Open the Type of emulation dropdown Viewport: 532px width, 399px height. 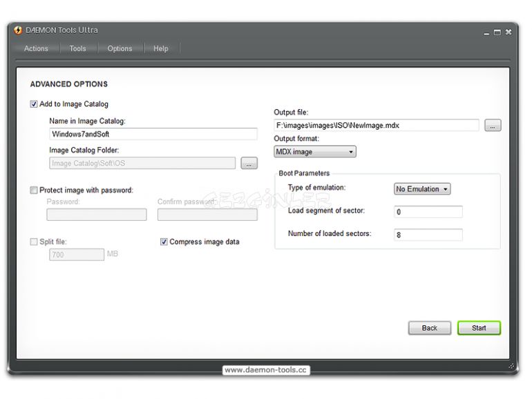422,189
